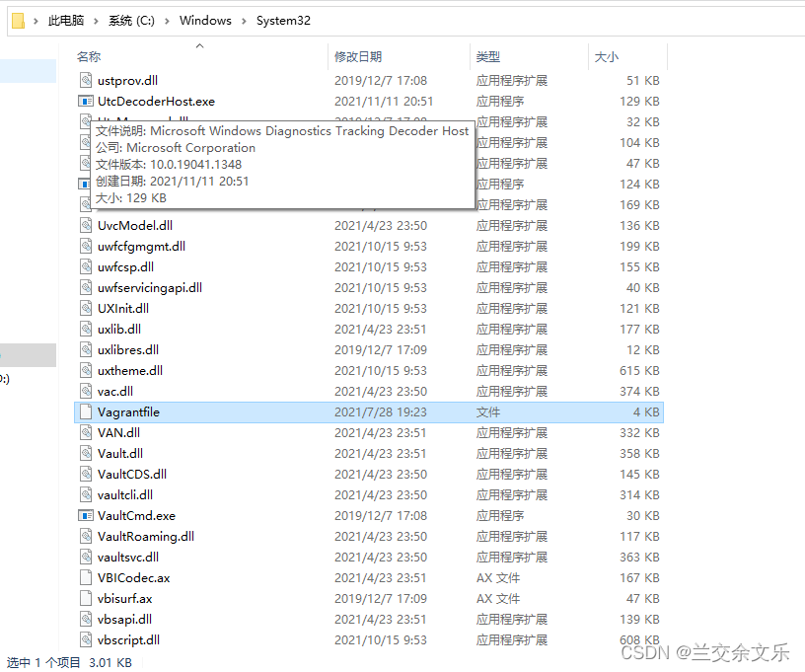This screenshot has width=805, height=672.
Task: Click System32 in the address breadcrumb
Action: click(283, 21)
